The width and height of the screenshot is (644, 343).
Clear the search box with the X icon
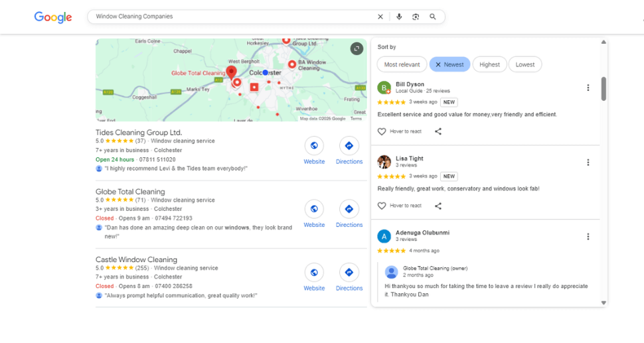(x=380, y=17)
